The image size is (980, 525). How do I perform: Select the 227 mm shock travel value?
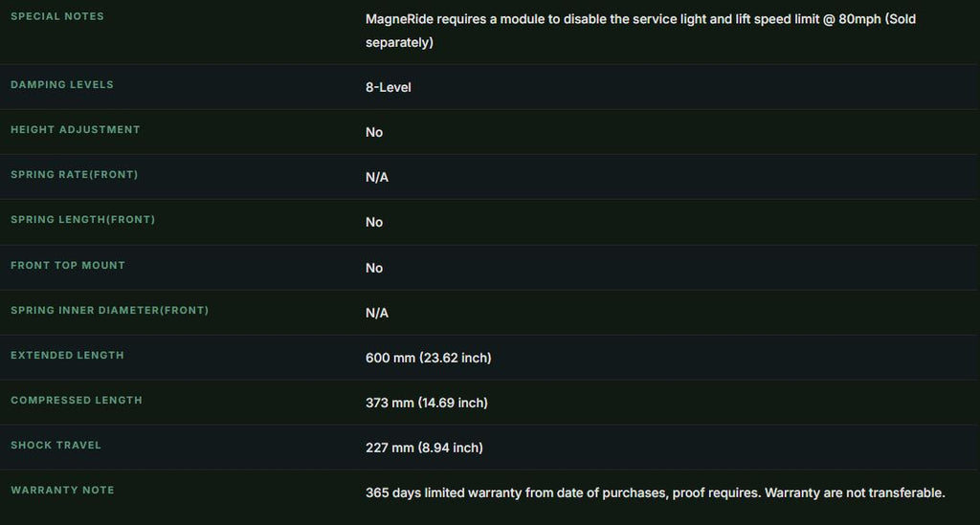click(x=424, y=448)
